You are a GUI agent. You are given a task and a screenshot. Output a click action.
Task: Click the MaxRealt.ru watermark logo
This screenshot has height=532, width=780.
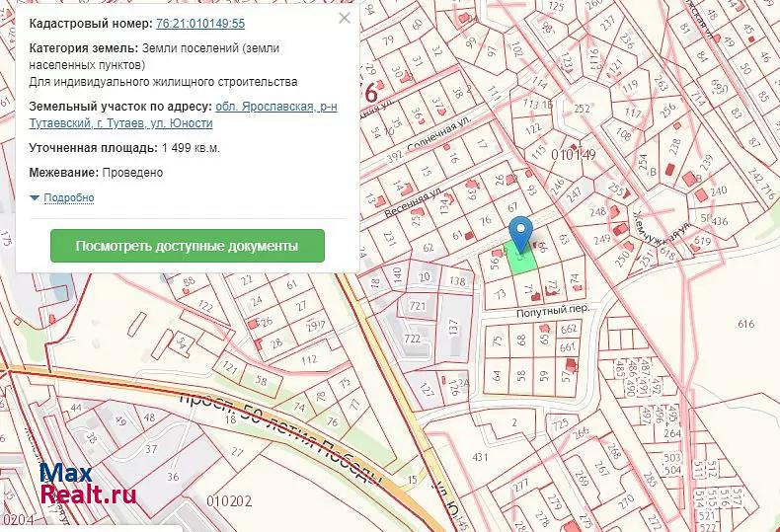pos(87,484)
